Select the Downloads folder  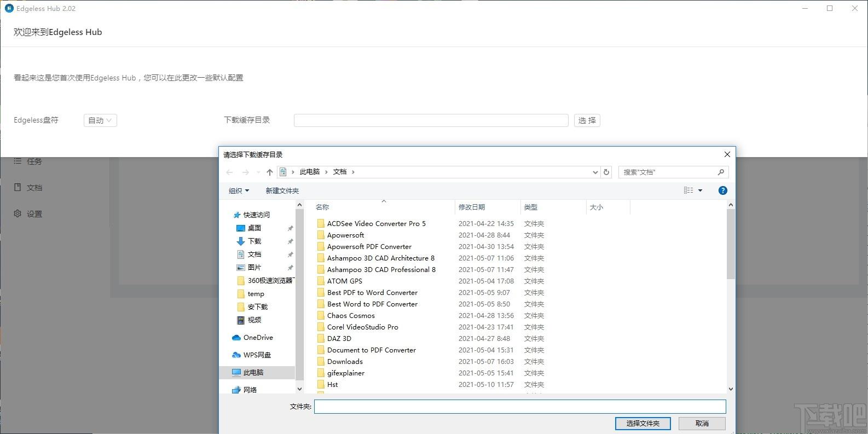tap(345, 361)
